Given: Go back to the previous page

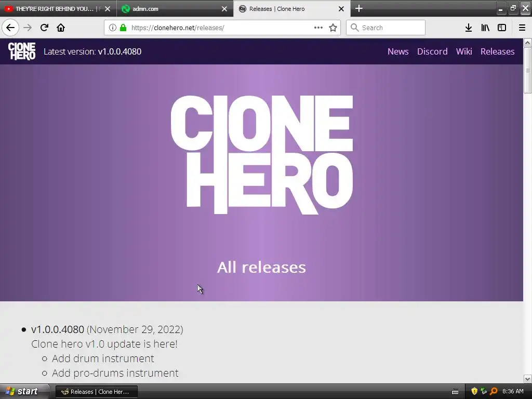Looking at the screenshot, I should (x=10, y=28).
